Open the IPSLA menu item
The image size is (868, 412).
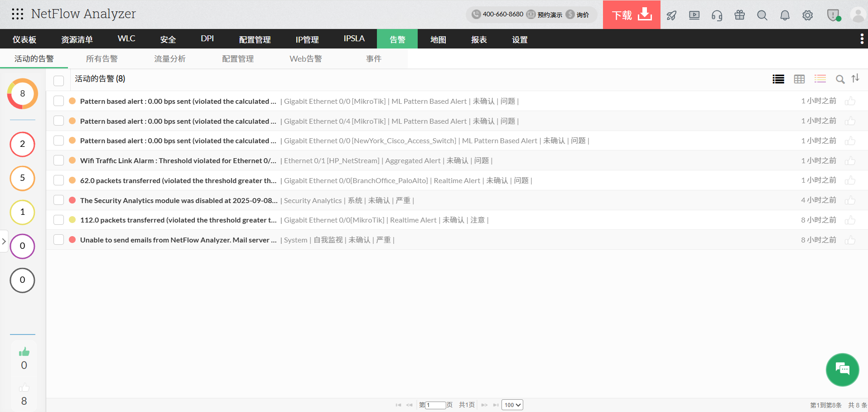(353, 39)
